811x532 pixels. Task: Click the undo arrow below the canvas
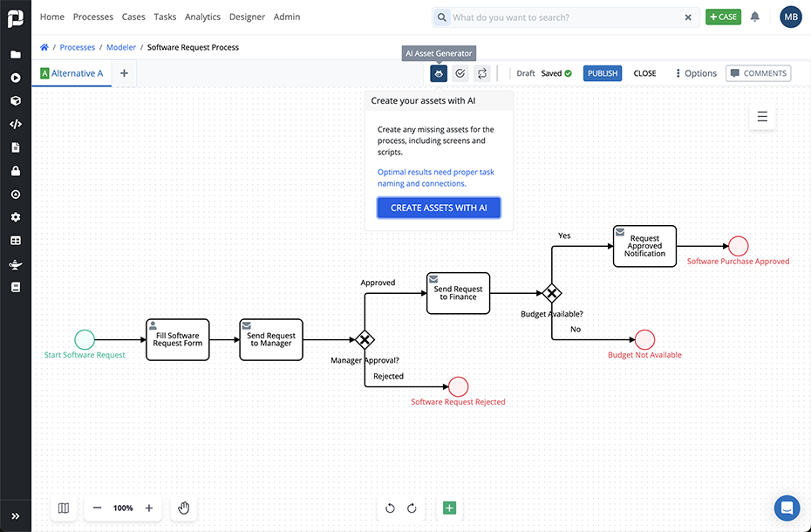(x=389, y=508)
